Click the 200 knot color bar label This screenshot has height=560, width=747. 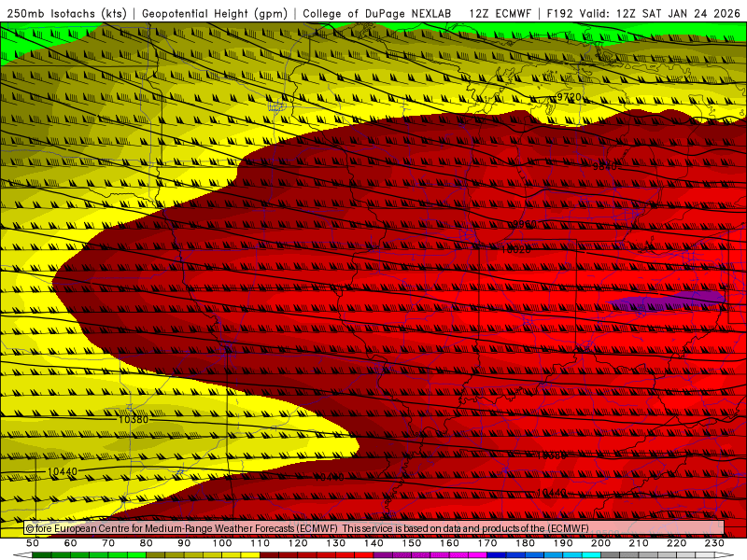(600, 543)
